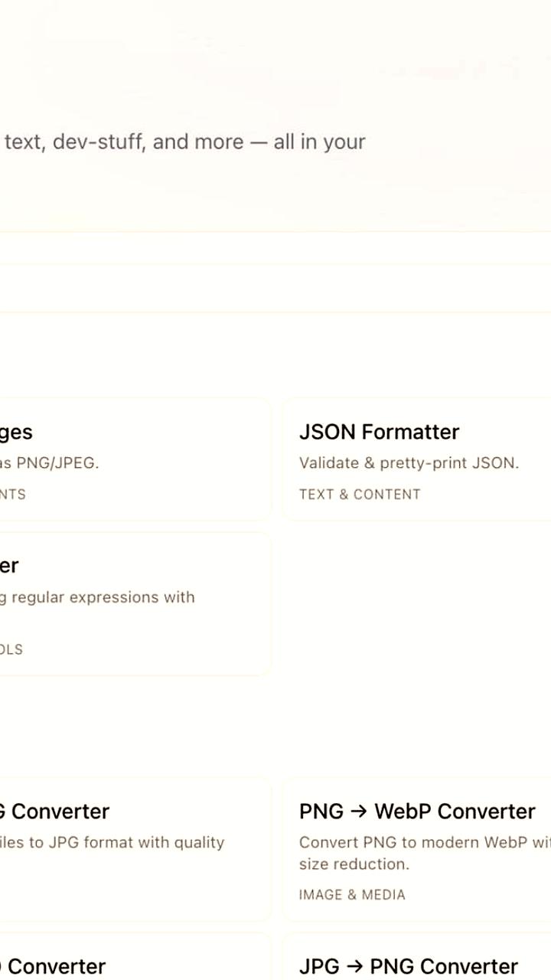The width and height of the screenshot is (551, 980).
Task: Open the JSON Formatter tool card
Action: point(417,459)
